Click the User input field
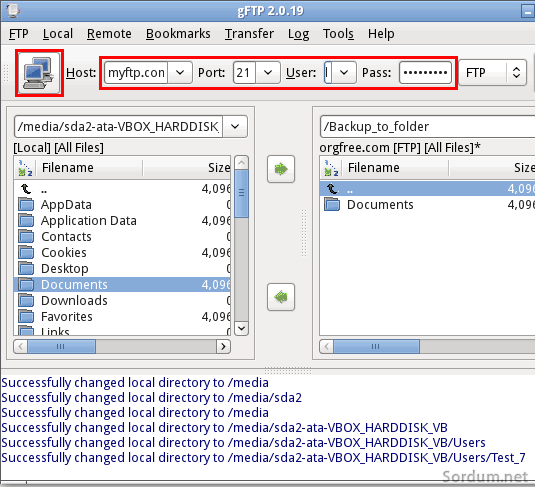The image size is (535, 487). 328,72
